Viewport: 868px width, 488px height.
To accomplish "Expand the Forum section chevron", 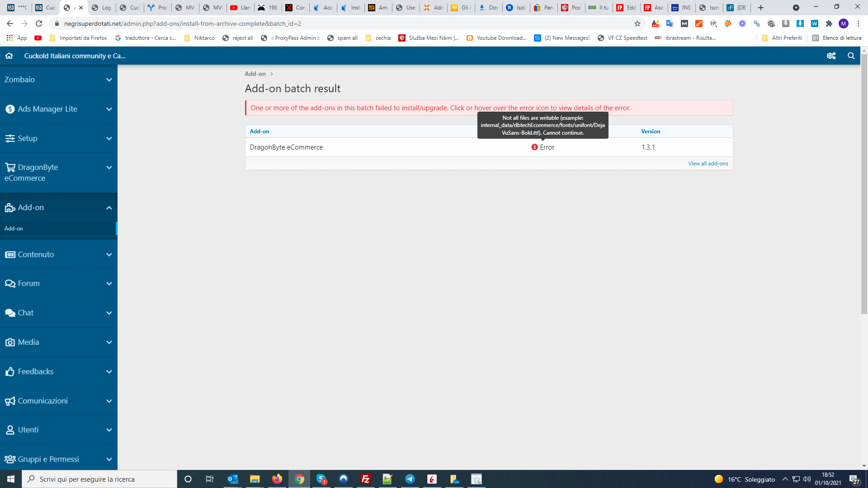I will [109, 284].
